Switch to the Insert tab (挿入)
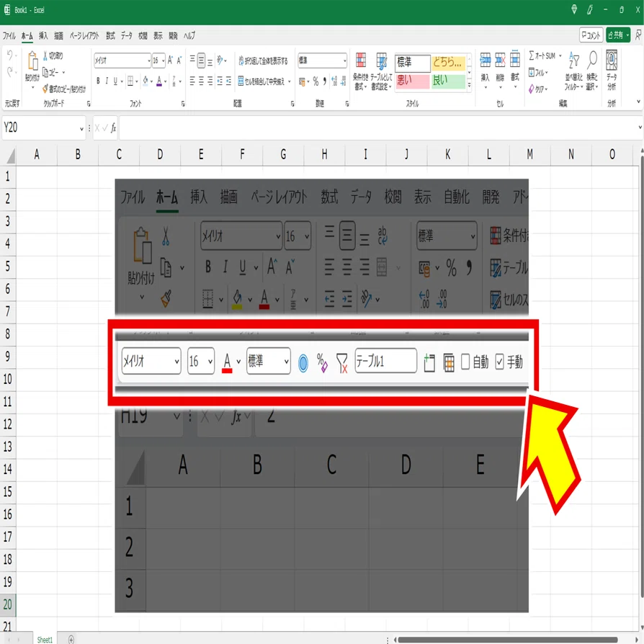This screenshot has width=644, height=644. pos(43,36)
